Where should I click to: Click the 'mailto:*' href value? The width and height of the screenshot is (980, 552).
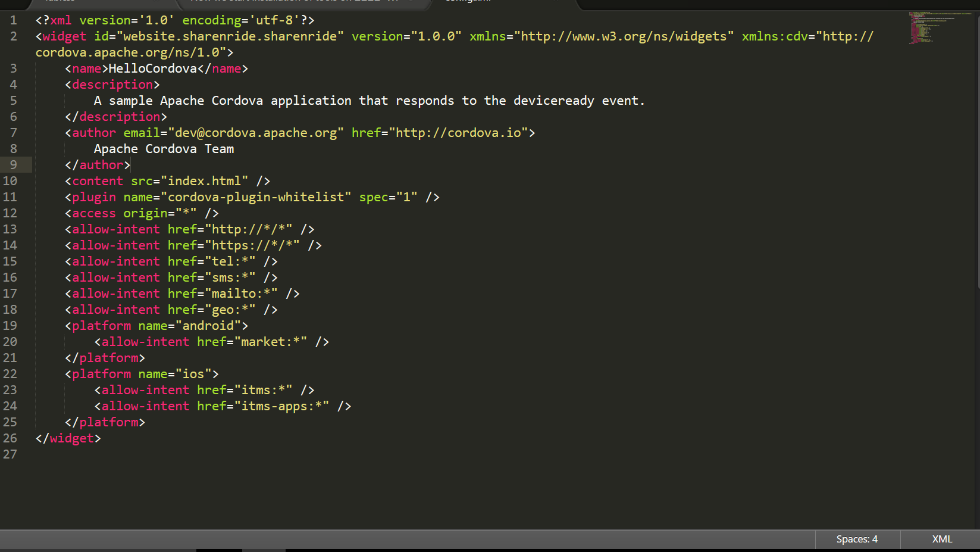(x=241, y=294)
